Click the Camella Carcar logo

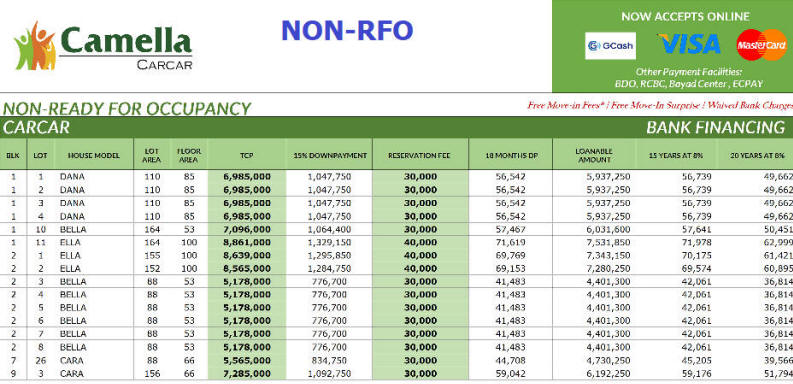pyautogui.click(x=103, y=47)
